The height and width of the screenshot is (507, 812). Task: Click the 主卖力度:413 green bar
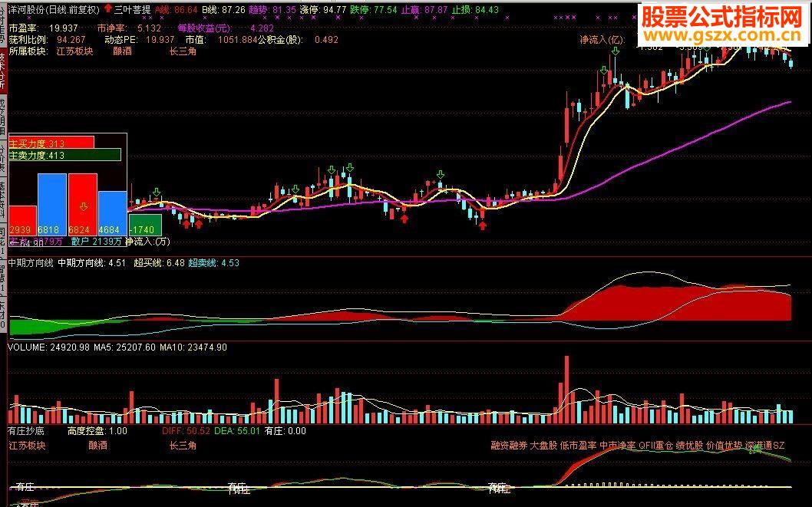(64, 155)
